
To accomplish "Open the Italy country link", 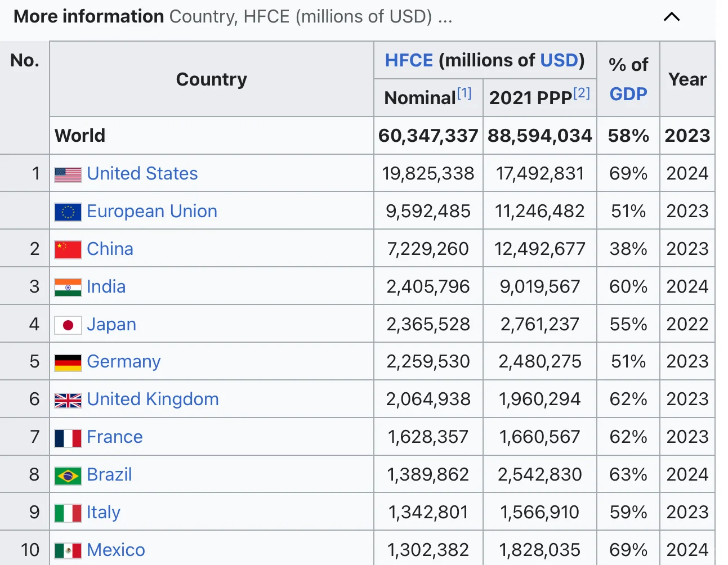I will pyautogui.click(x=104, y=512).
